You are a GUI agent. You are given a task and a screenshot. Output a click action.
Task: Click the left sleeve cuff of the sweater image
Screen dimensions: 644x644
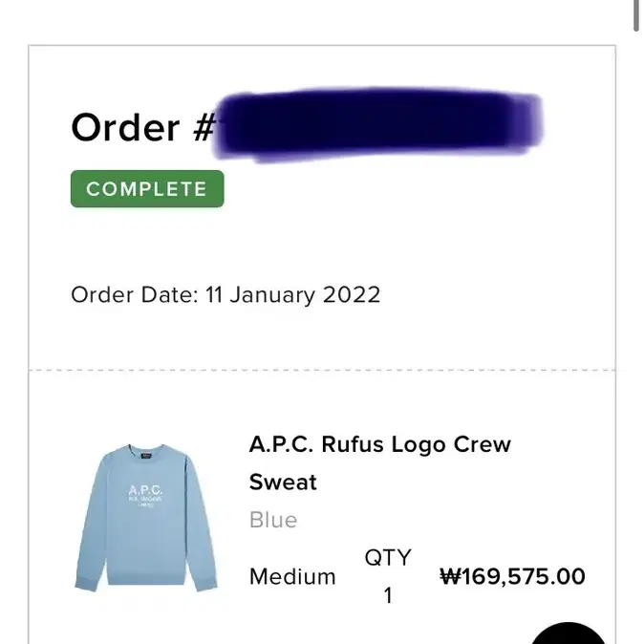pos(86,584)
